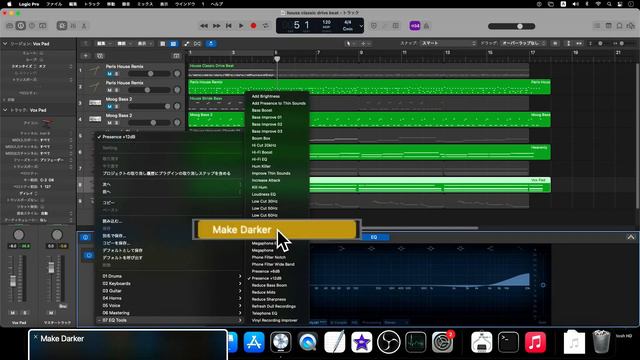Toggle Cycle mode button
Screen dimensions: 640x360
coord(266,26)
